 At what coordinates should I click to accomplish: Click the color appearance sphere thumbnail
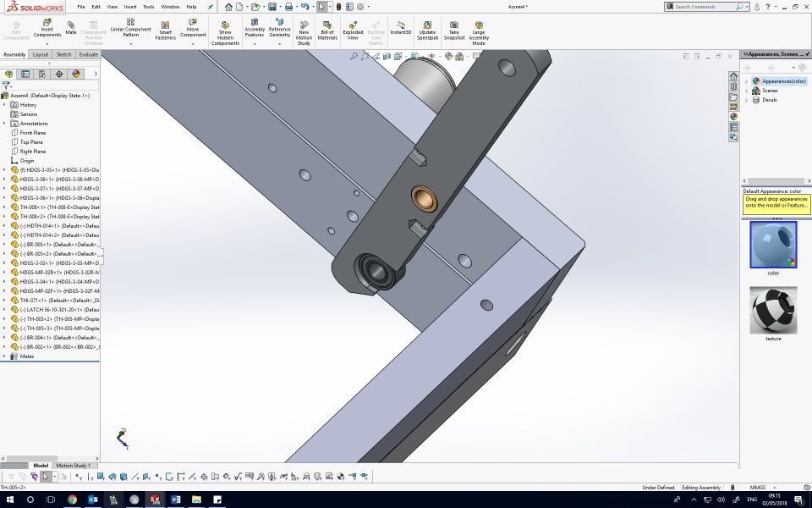[x=773, y=245]
